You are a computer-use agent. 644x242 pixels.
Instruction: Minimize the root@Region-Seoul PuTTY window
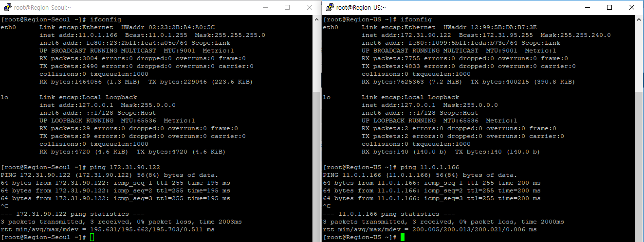(265, 7)
